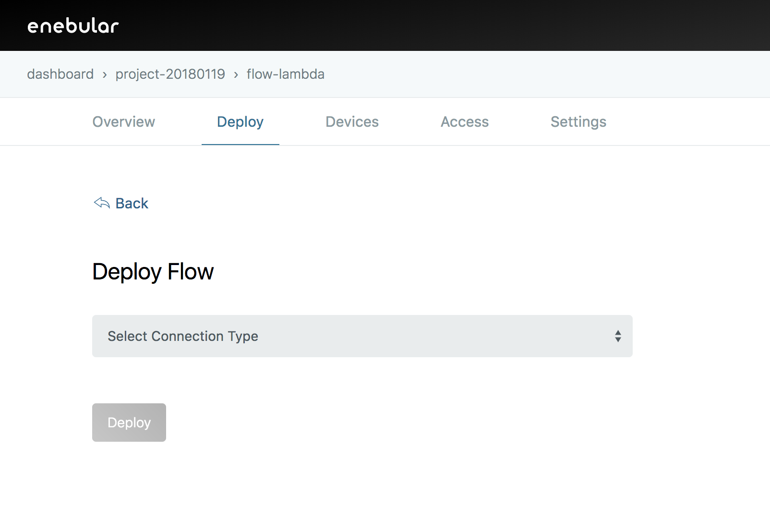
Task: Open the Select Connection Type dropdown
Action: (x=362, y=336)
